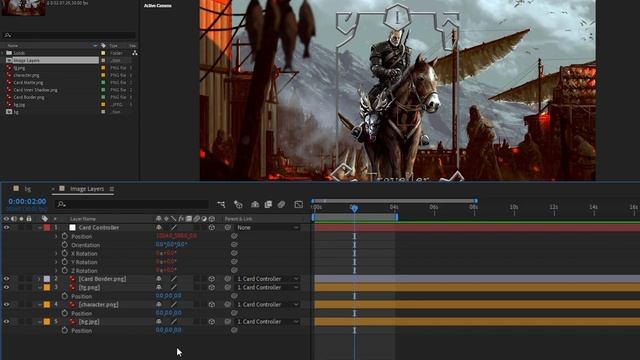Click stopwatch for character.png Position
Image resolution: width=640 pixels, height=360 pixels.
64,313
